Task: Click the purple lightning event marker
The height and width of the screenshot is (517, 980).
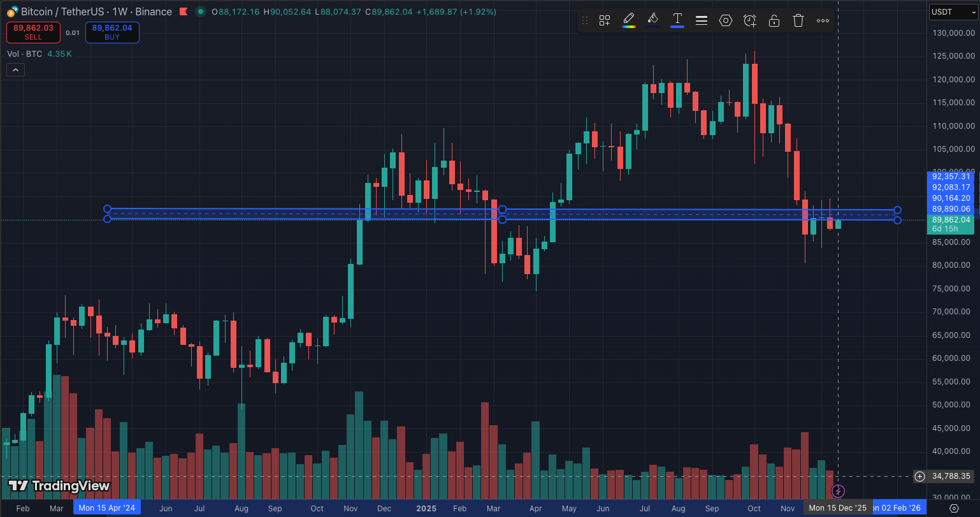Action: point(838,490)
